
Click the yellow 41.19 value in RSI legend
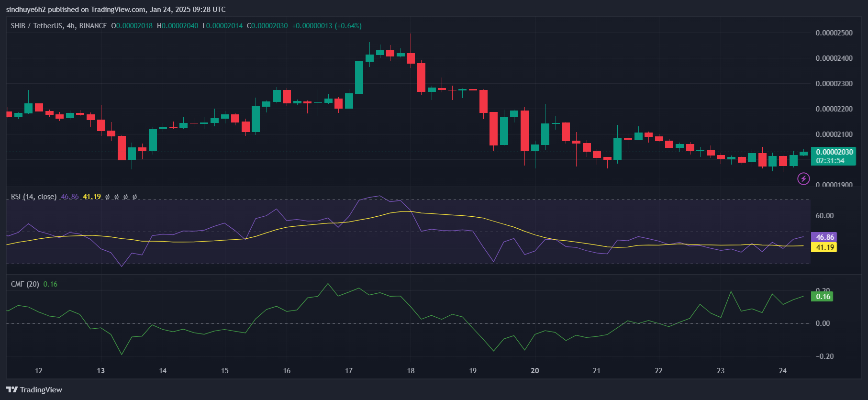click(x=92, y=197)
